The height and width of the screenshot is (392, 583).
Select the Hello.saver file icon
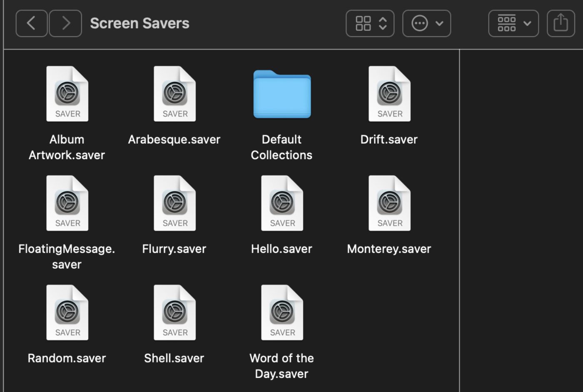282,203
